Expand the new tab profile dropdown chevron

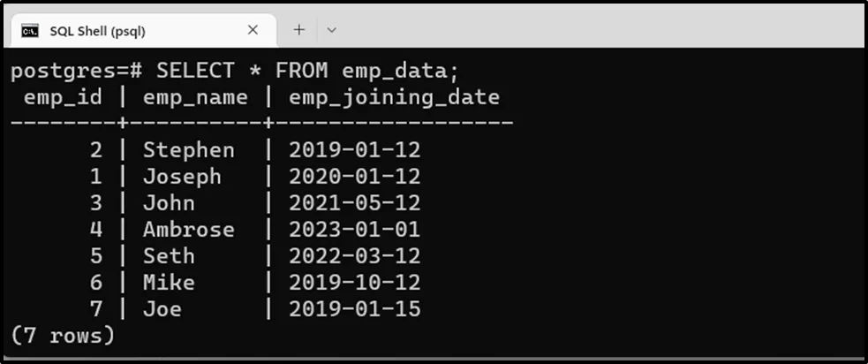point(332,30)
